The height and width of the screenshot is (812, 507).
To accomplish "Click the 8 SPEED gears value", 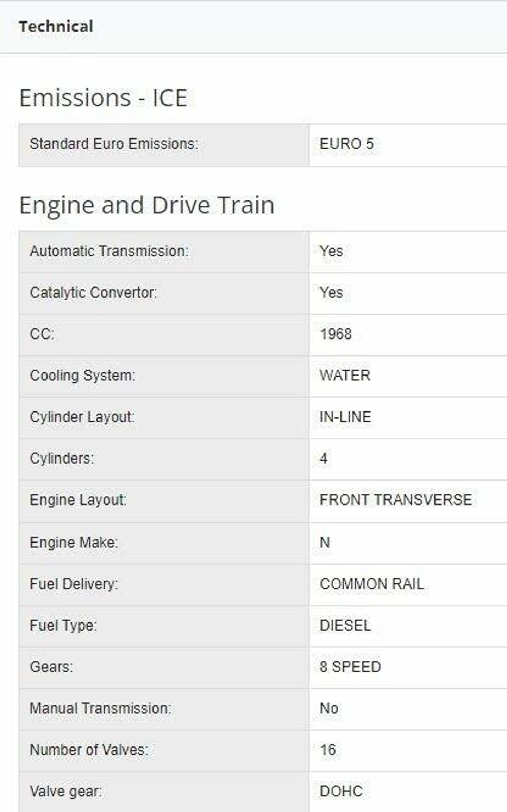I will (350, 667).
